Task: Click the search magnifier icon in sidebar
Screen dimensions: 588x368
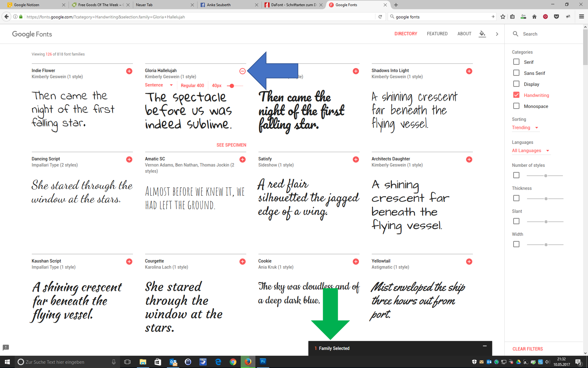Action: (x=515, y=34)
